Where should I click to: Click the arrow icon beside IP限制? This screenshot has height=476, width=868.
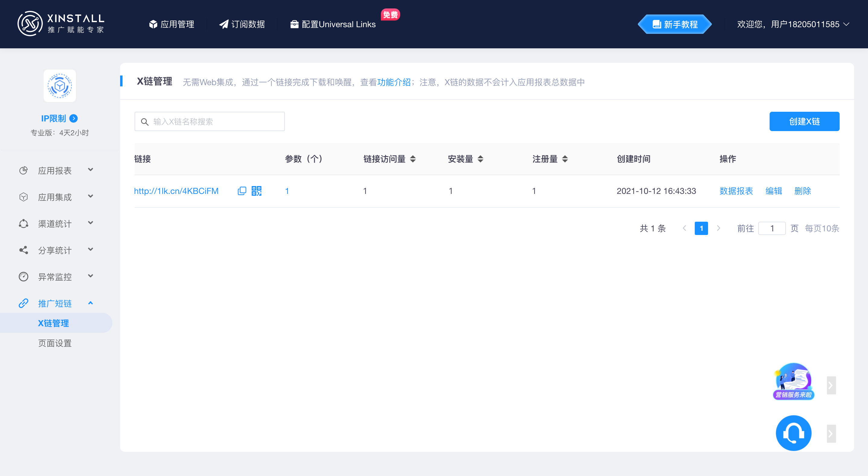tap(73, 118)
